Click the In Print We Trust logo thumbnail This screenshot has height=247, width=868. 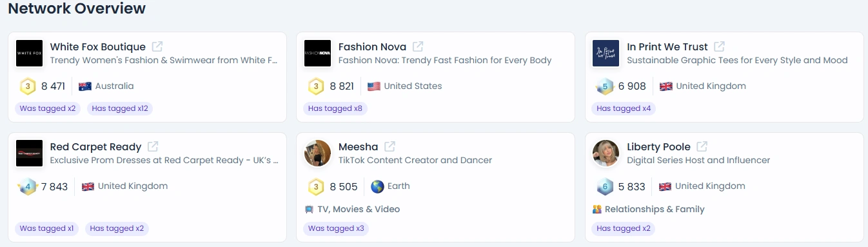(606, 53)
